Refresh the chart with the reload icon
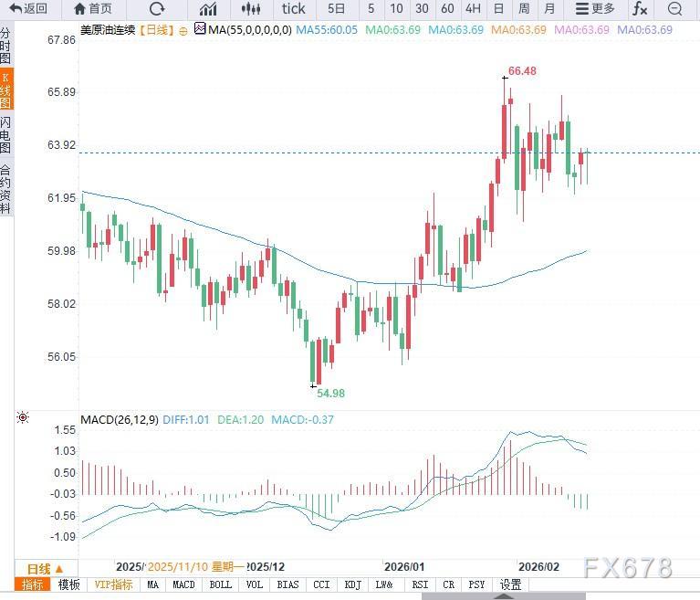Image resolution: width=700 pixels, height=600 pixels. click(157, 9)
